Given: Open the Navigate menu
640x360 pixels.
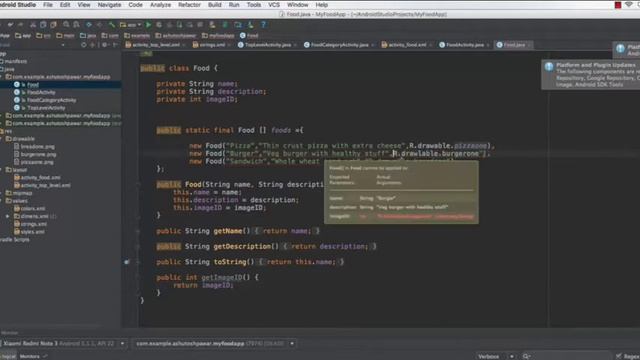Looking at the screenshot, I should [109, 5].
